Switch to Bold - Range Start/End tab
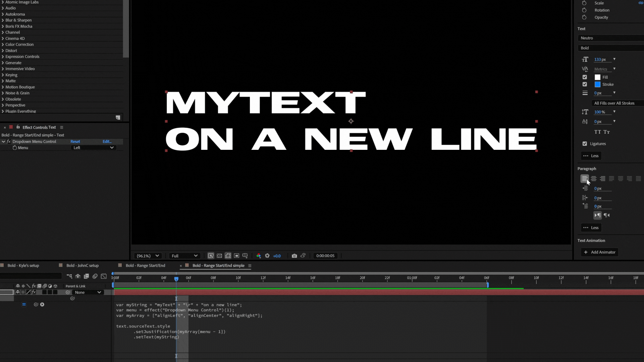This screenshot has height=362, width=644. (145, 265)
